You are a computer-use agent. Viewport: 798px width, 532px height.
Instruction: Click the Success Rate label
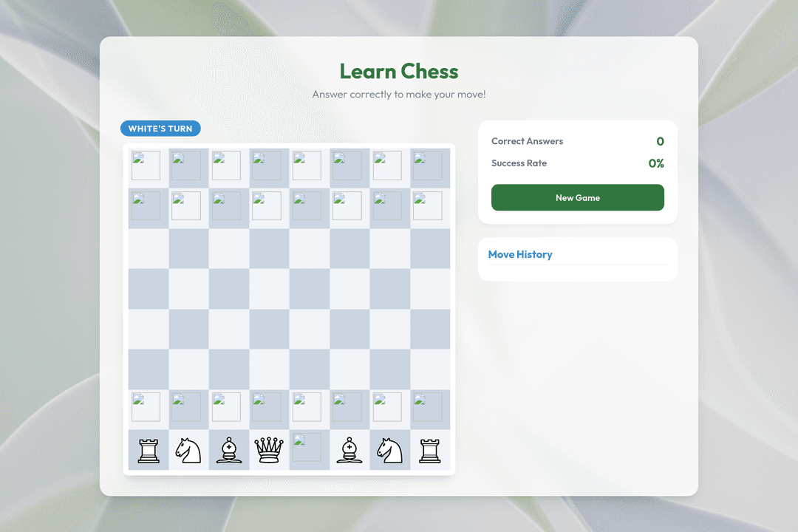[519, 163]
